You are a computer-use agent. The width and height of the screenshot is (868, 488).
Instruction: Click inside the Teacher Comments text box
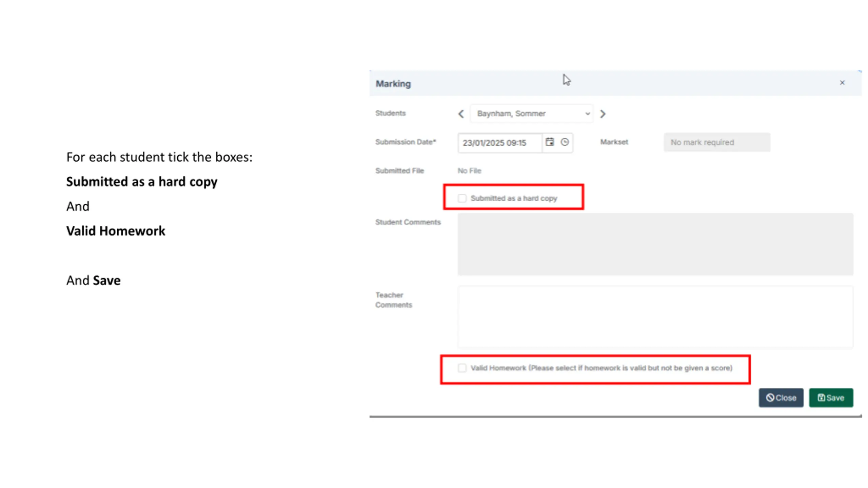(x=655, y=317)
